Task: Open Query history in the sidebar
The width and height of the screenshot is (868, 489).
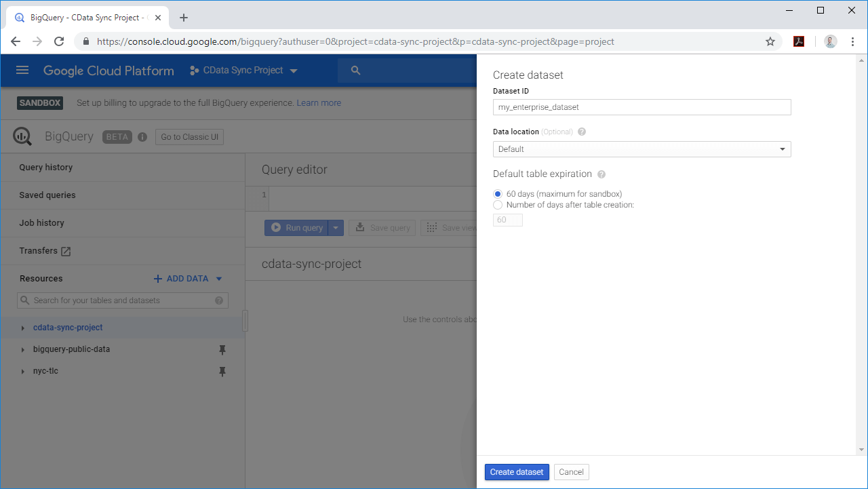Action: coord(46,168)
